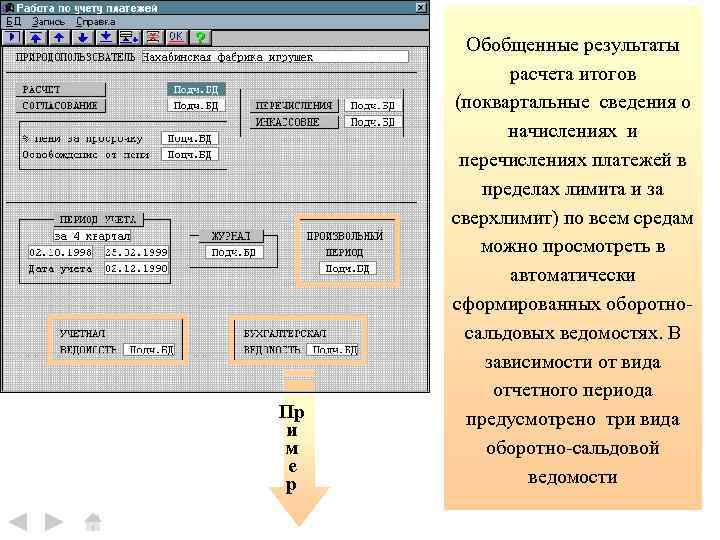
Task: Go to previous slide arrow icon
Action: pos(19,522)
